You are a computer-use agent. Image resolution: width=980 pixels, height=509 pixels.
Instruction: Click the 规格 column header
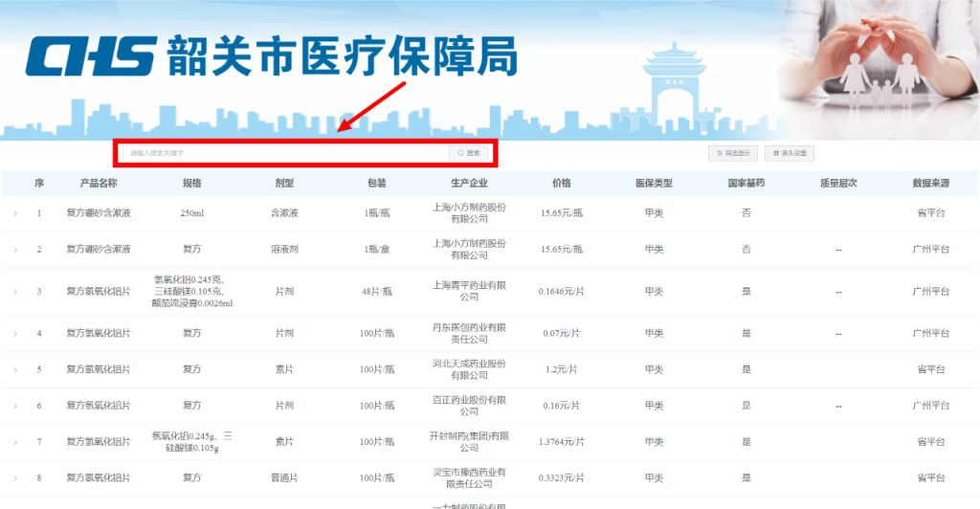point(191,183)
